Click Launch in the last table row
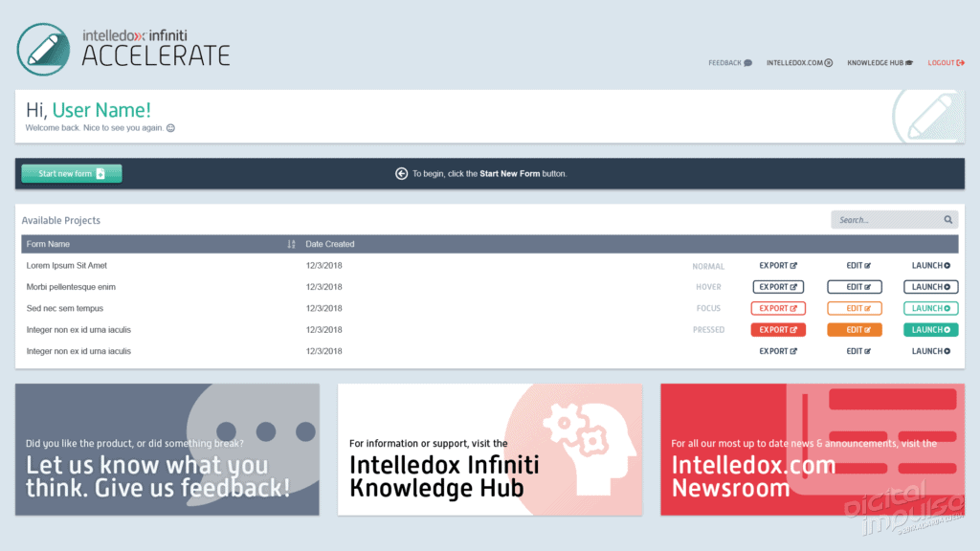This screenshot has height=551, width=980. pos(930,351)
